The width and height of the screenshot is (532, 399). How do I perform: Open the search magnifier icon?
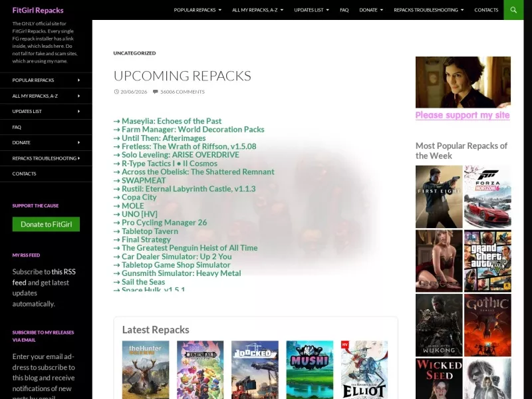pos(513,10)
